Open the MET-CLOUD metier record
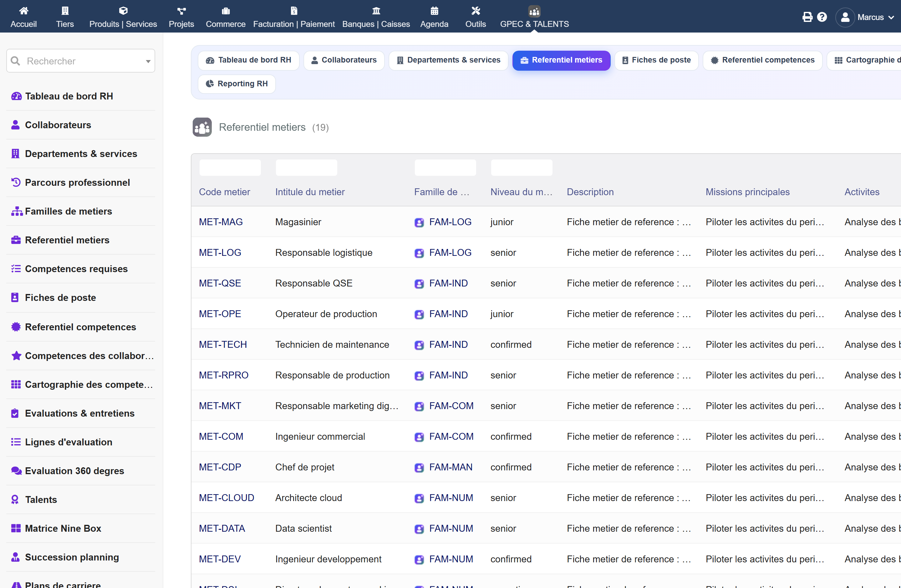901x588 pixels. click(227, 498)
